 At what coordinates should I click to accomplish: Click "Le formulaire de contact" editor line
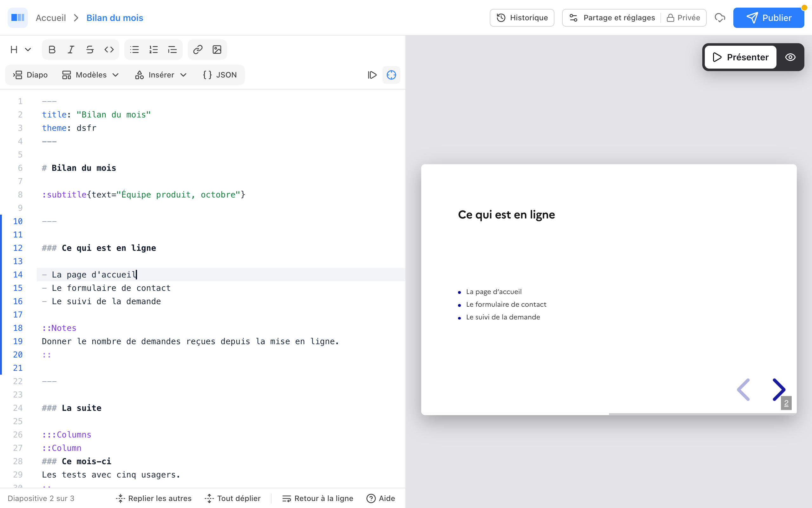point(106,288)
